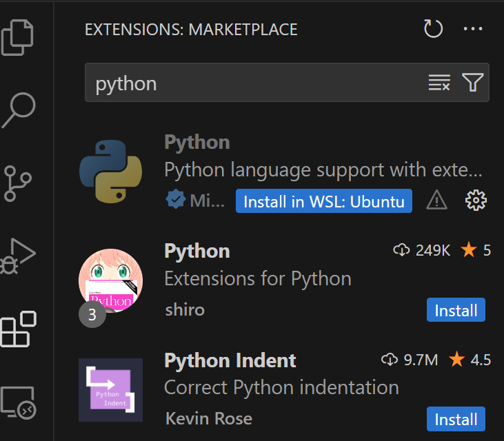The height and width of the screenshot is (441, 504).
Task: Click 'Extensions for Python' description
Action: pyautogui.click(x=258, y=278)
